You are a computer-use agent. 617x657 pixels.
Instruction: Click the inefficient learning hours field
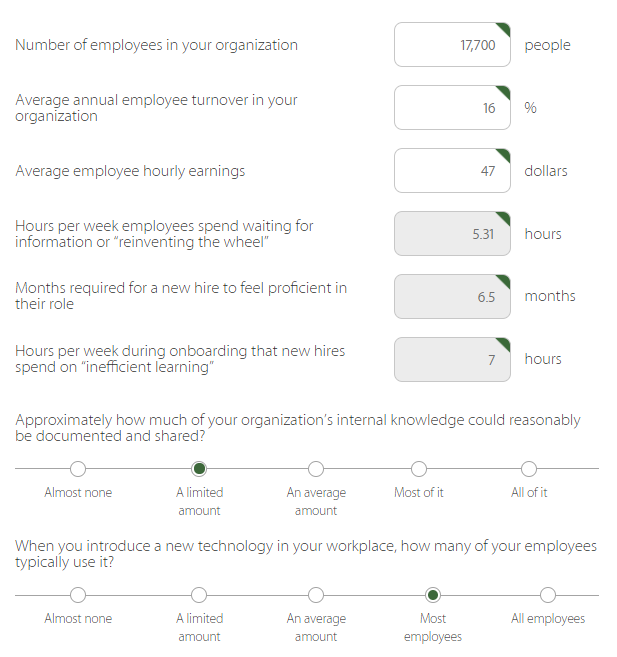tap(452, 359)
